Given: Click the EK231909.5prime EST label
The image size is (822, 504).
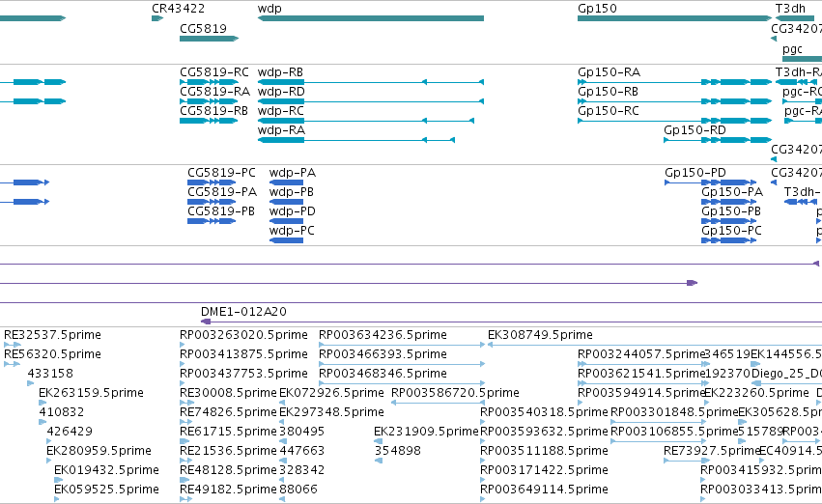Looking at the screenshot, I should click(426, 432).
